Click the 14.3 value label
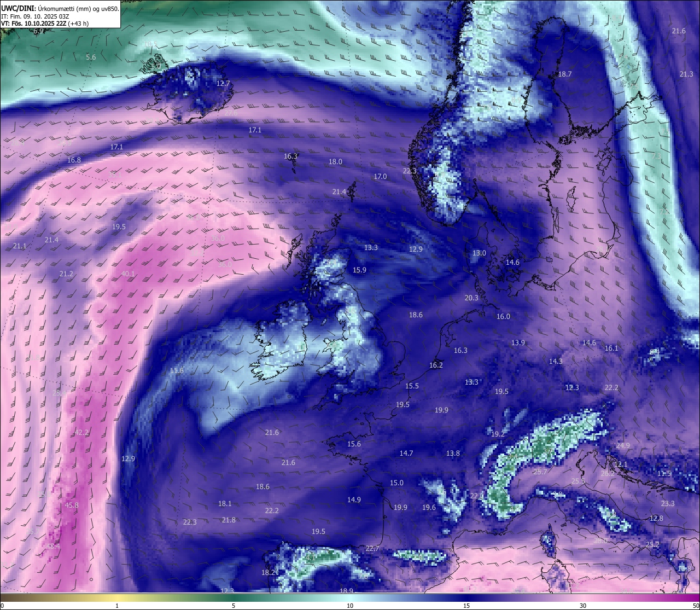This screenshot has height=610, width=700. [556, 362]
